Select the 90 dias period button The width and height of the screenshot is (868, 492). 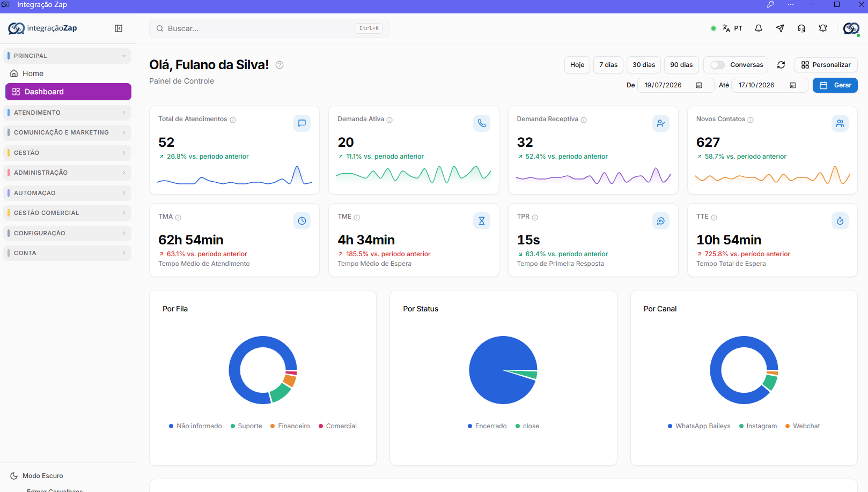coord(681,65)
